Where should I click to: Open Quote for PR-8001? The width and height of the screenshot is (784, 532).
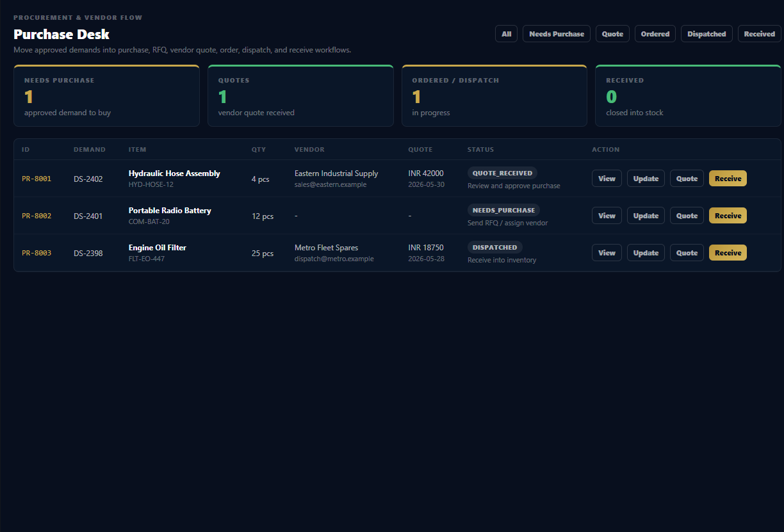coord(687,179)
